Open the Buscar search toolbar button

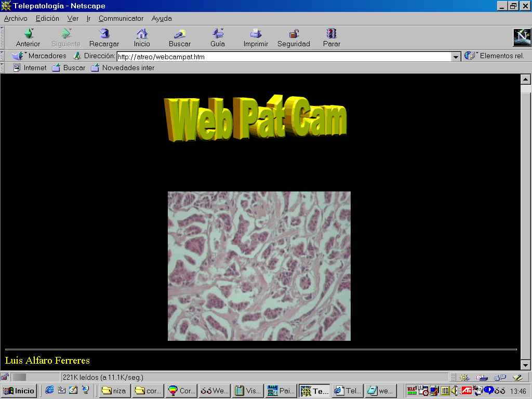[x=180, y=34]
